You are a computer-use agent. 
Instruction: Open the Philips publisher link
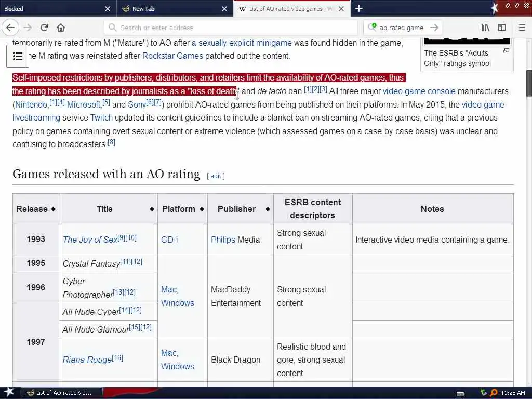pos(223,240)
